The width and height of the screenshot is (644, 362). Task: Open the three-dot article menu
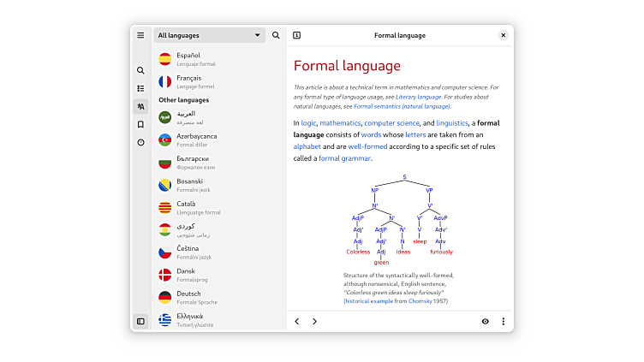click(x=503, y=321)
